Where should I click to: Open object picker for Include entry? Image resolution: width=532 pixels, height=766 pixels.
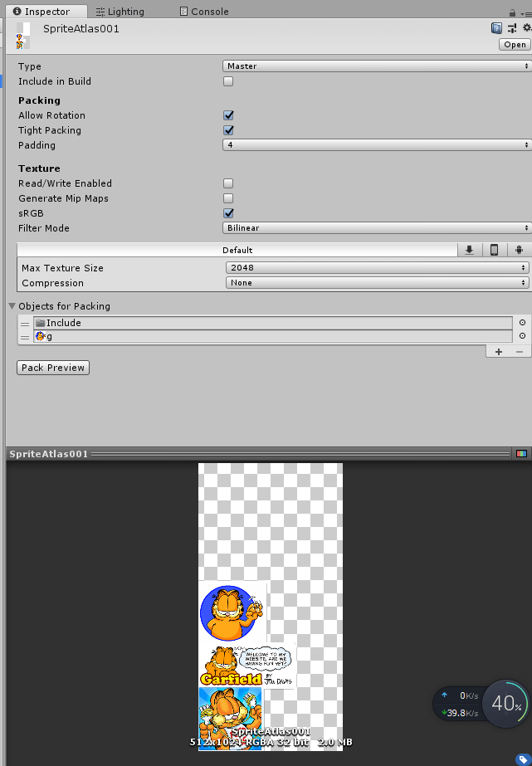pos(522,323)
